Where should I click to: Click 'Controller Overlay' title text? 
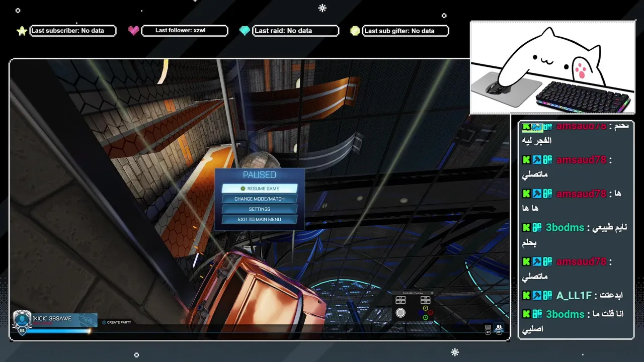pyautogui.click(x=413, y=293)
